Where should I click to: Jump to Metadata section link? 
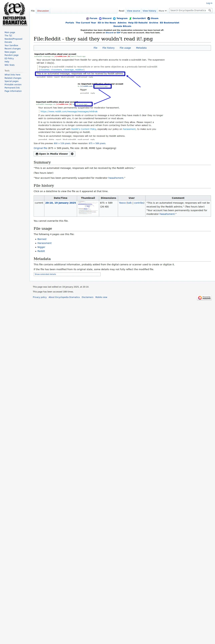[x=141, y=48]
